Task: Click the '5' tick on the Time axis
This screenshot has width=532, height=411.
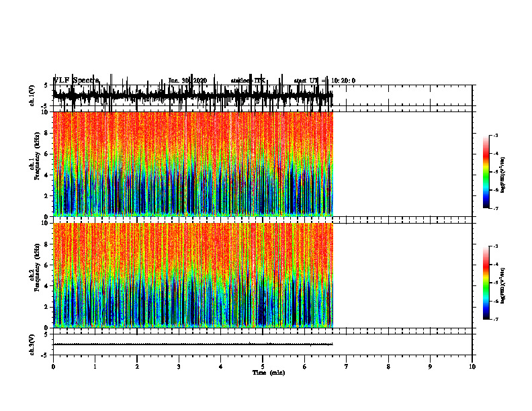Action: [263, 367]
